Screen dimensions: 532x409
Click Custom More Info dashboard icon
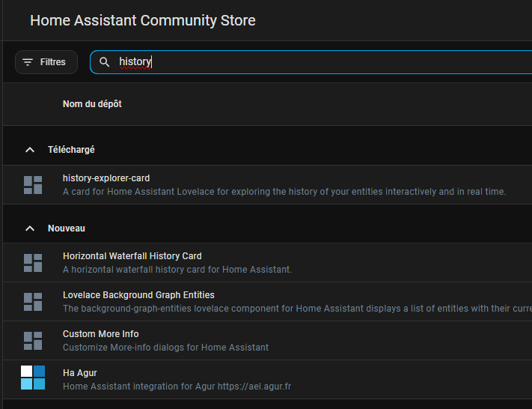33,341
